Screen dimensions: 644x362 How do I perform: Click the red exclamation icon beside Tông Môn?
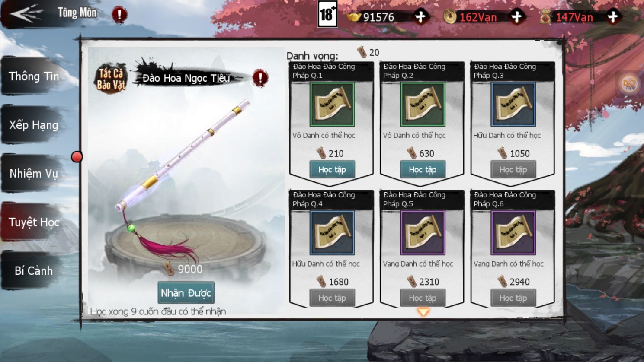[x=119, y=15]
